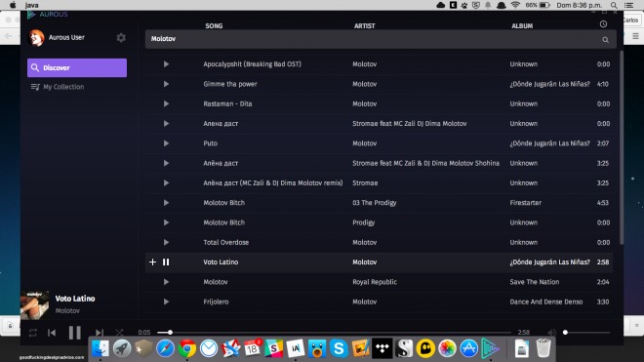Play Molotov Bitch by 03 The Prodigy
This screenshot has width=644, height=362.
[x=166, y=203]
